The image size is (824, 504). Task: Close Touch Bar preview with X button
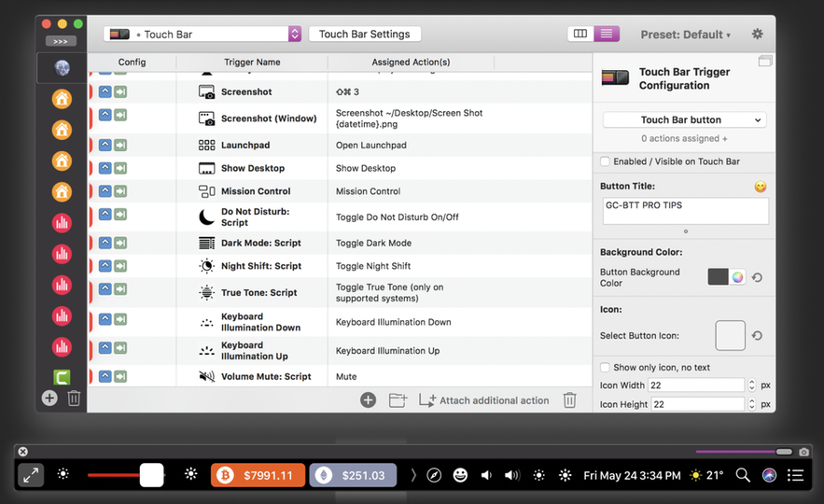[x=22, y=452]
